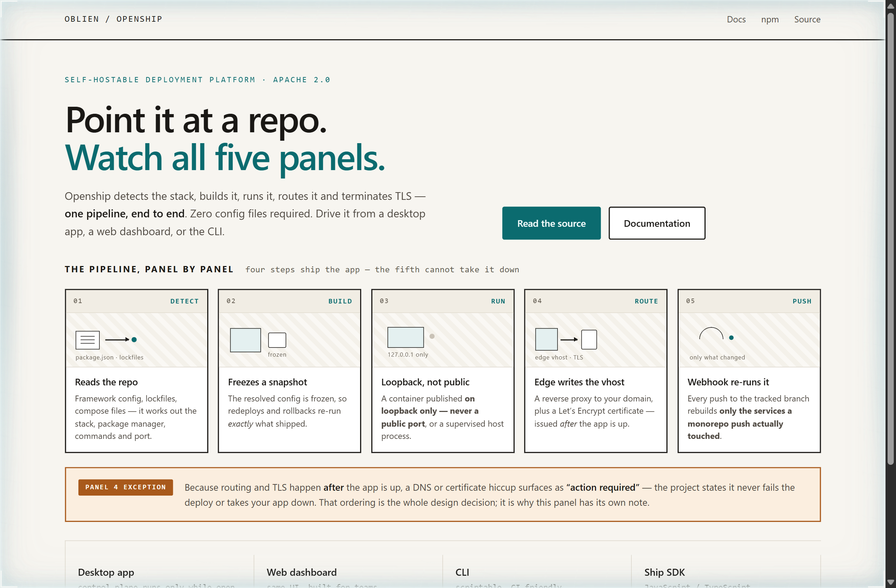
Task: Click the Self-hostable deployment platform tagline
Action: (x=197, y=79)
